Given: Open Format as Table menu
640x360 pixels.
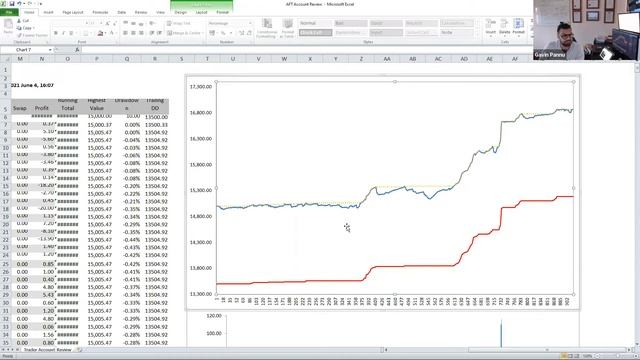Looking at the screenshot, I should point(287,29).
